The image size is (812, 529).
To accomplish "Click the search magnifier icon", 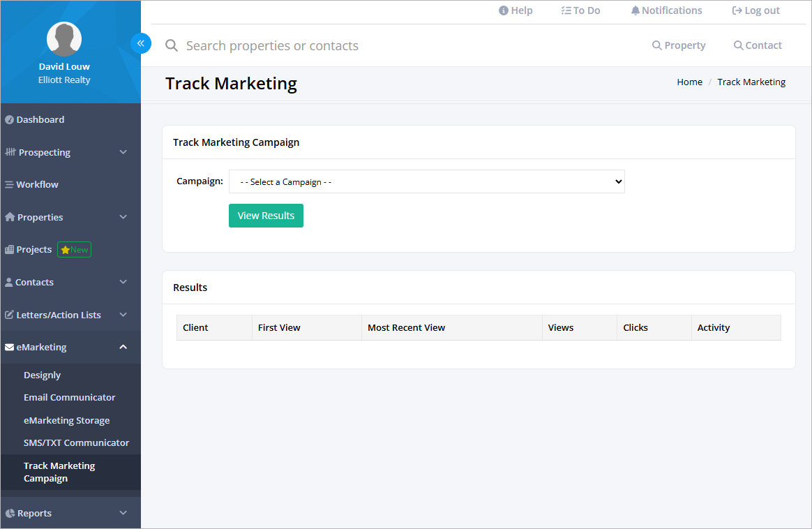I will click(x=172, y=45).
